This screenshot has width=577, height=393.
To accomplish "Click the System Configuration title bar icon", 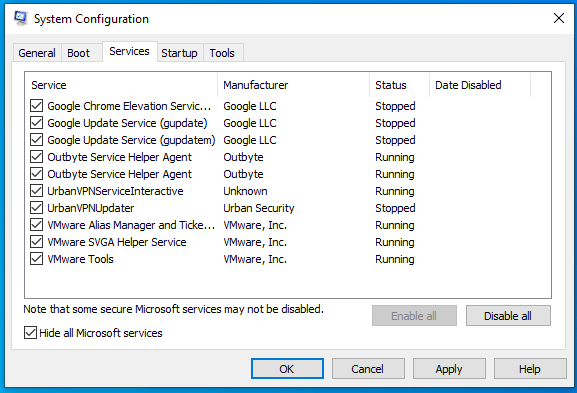I will (x=20, y=18).
